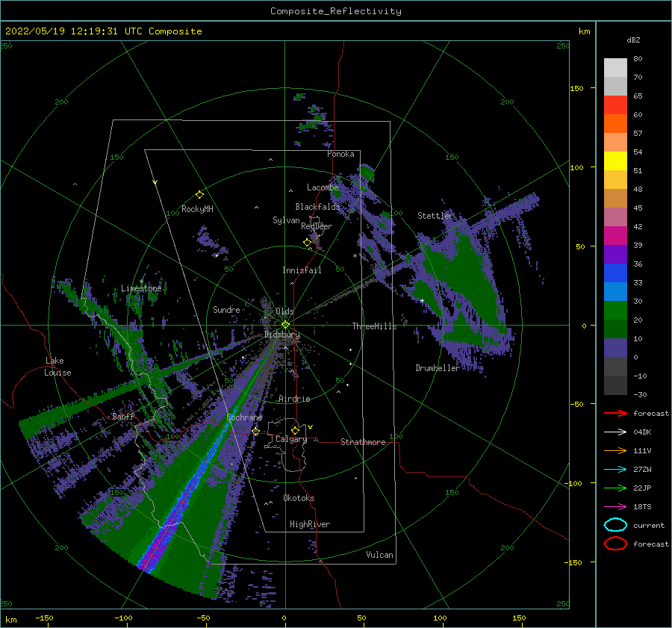
Task: Click the Sylvan label
Action: (286, 220)
